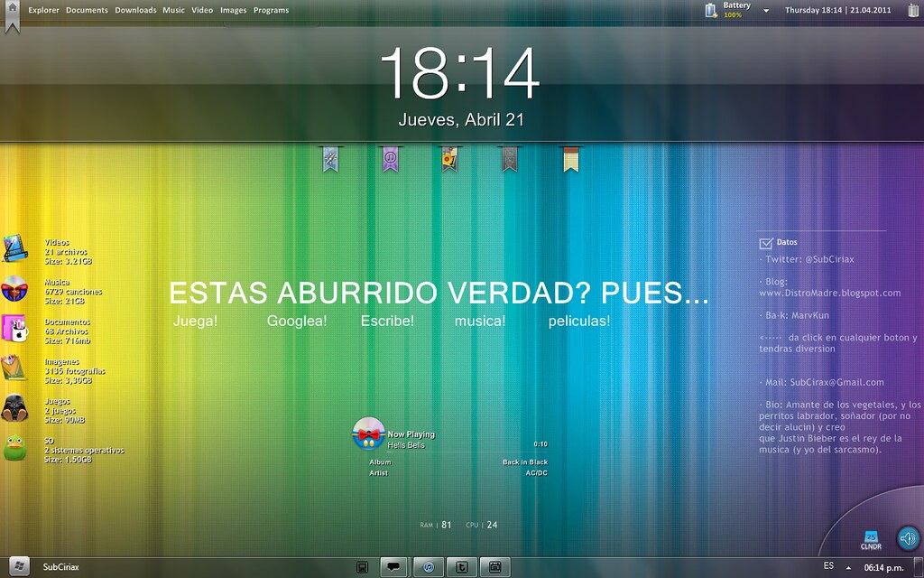924x578 pixels.
Task: Click the Mail: SubCirax@Gmail.com line
Action: click(824, 382)
